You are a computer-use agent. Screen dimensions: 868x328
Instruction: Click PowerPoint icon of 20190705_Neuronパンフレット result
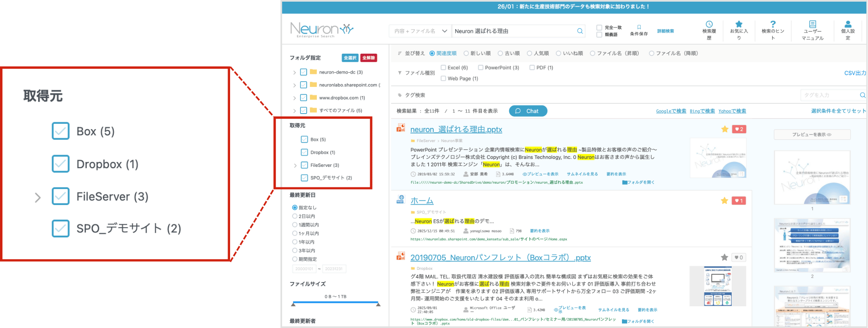point(400,256)
